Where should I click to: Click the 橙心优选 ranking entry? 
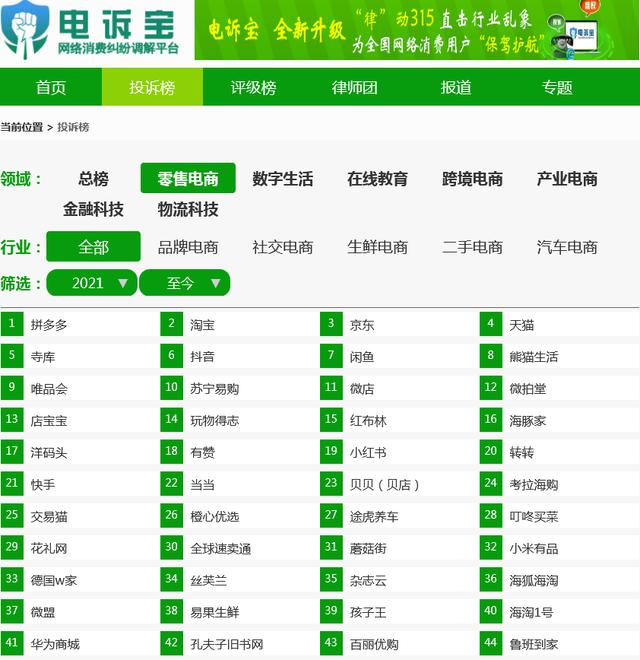pos(214,516)
